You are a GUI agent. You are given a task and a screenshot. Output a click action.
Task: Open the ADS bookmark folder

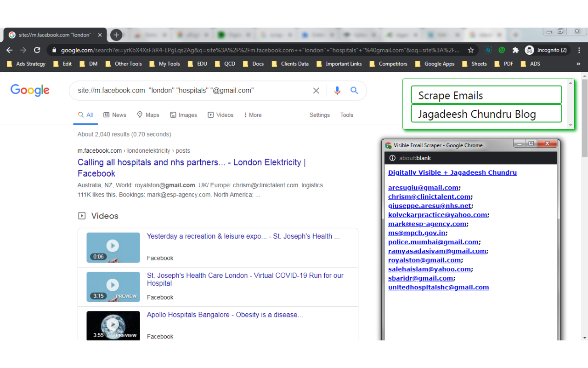[x=530, y=64]
